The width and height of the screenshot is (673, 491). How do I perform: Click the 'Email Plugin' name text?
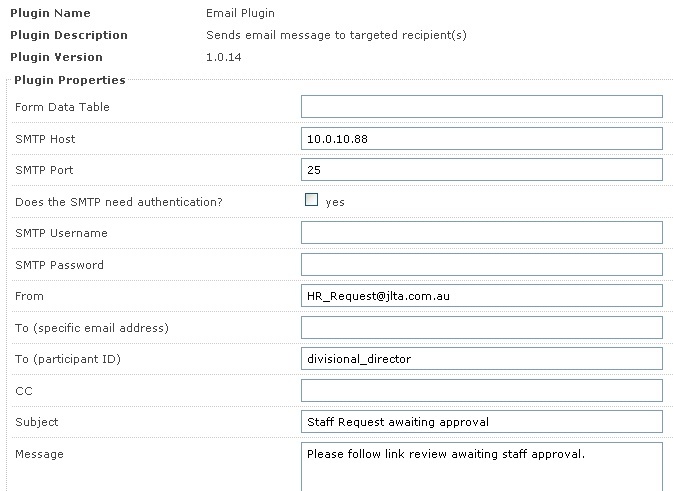coord(240,14)
